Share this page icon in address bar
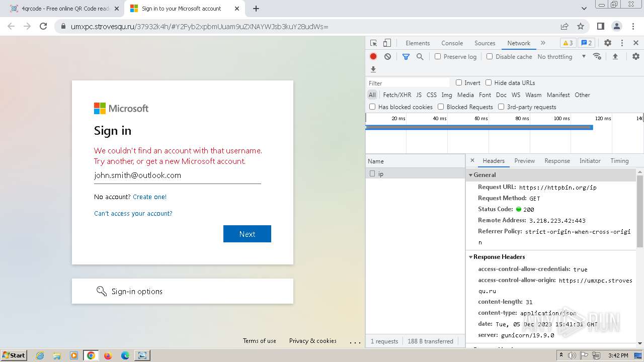 (565, 26)
